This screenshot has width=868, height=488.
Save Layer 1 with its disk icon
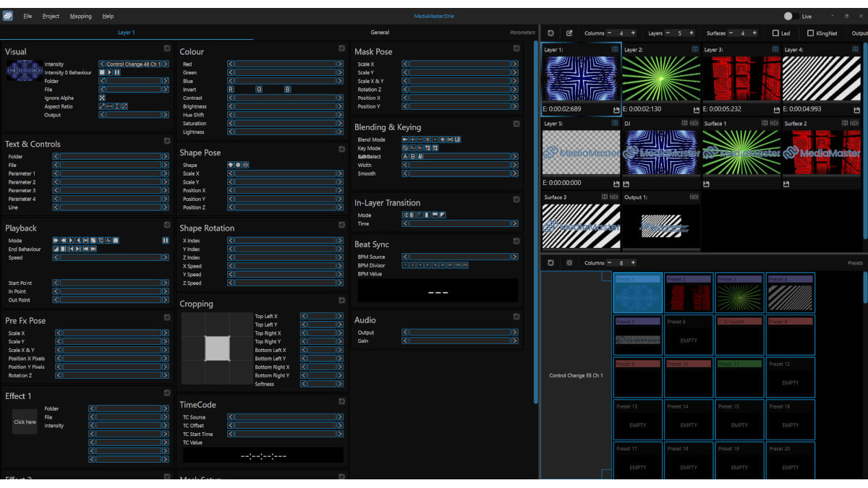616,110
